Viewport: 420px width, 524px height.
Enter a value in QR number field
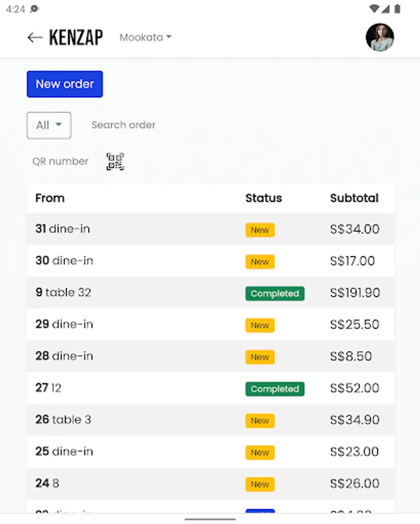pos(61,161)
